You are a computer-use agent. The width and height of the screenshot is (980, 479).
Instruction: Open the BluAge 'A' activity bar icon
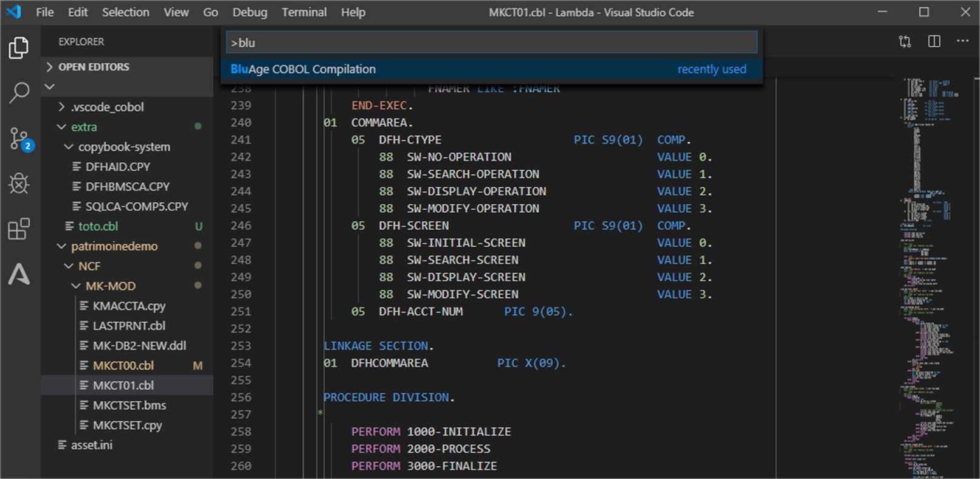19,274
